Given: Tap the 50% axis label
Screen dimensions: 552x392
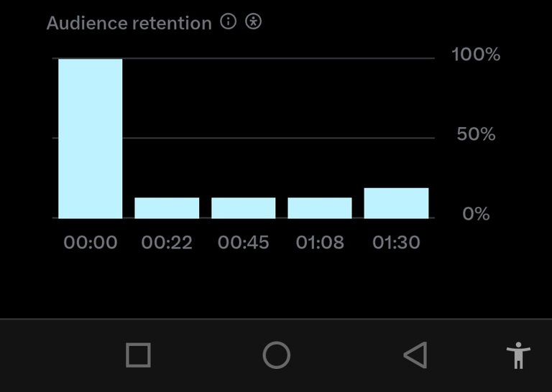Looking at the screenshot, I should click(476, 134).
